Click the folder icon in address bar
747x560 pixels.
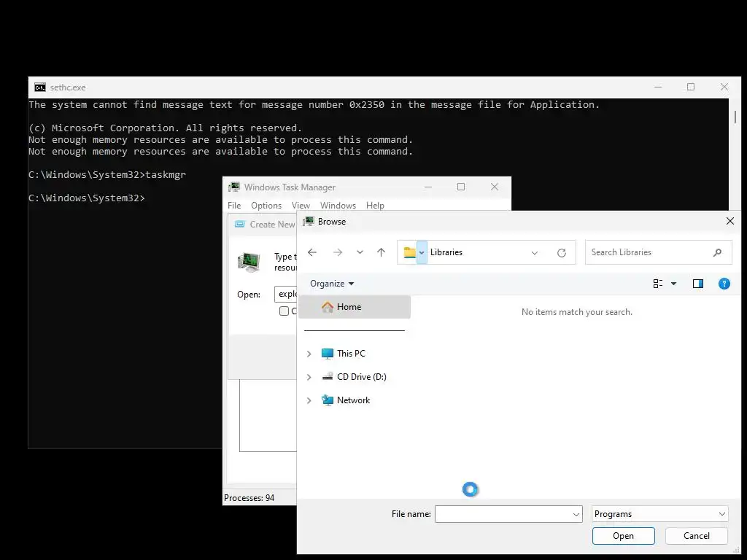pos(409,252)
